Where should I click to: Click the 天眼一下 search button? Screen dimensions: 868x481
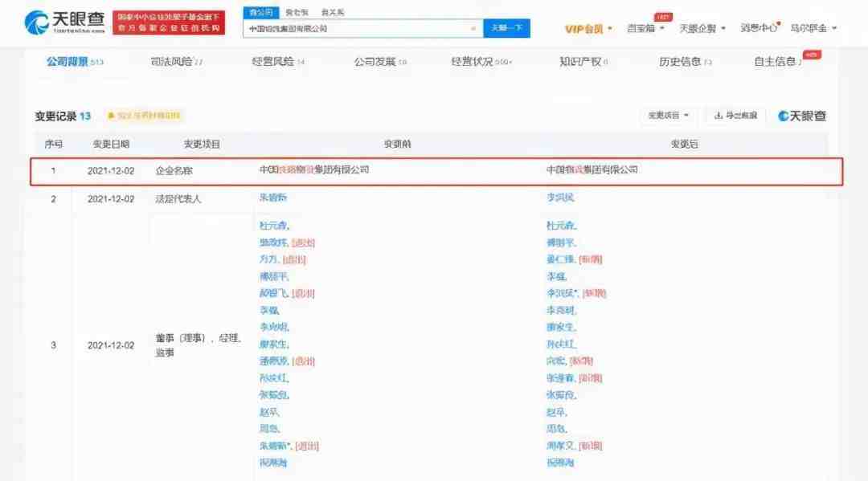pyautogui.click(x=506, y=28)
